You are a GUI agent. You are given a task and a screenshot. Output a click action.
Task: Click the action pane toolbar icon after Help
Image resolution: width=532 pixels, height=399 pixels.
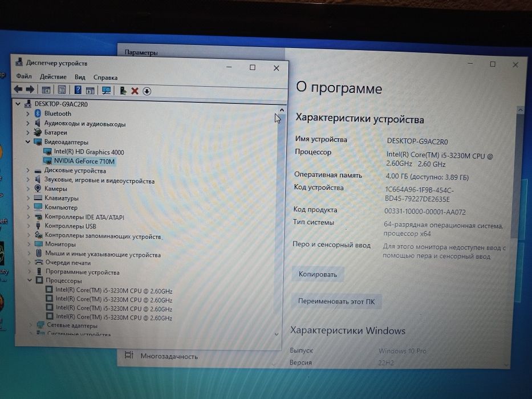click(90, 91)
